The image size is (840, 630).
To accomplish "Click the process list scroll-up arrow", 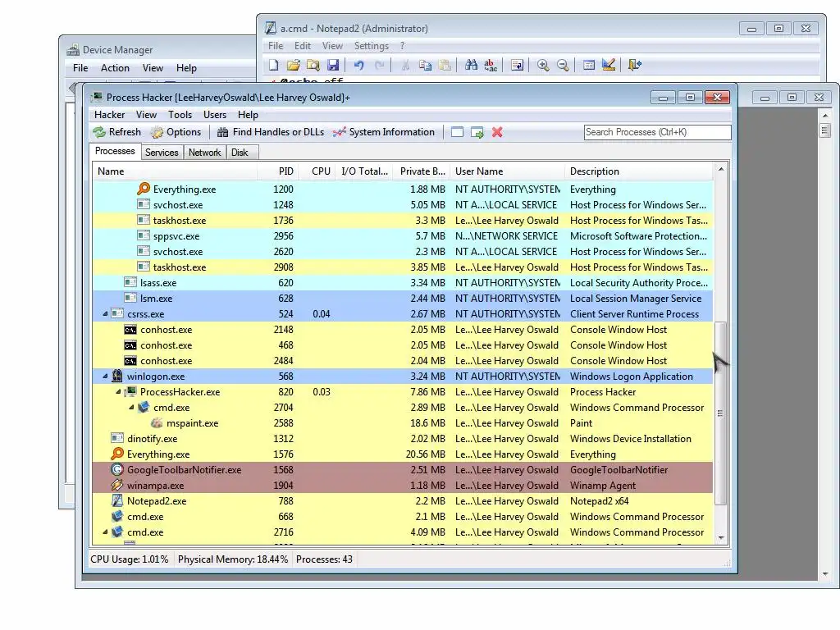I will 721,169.
